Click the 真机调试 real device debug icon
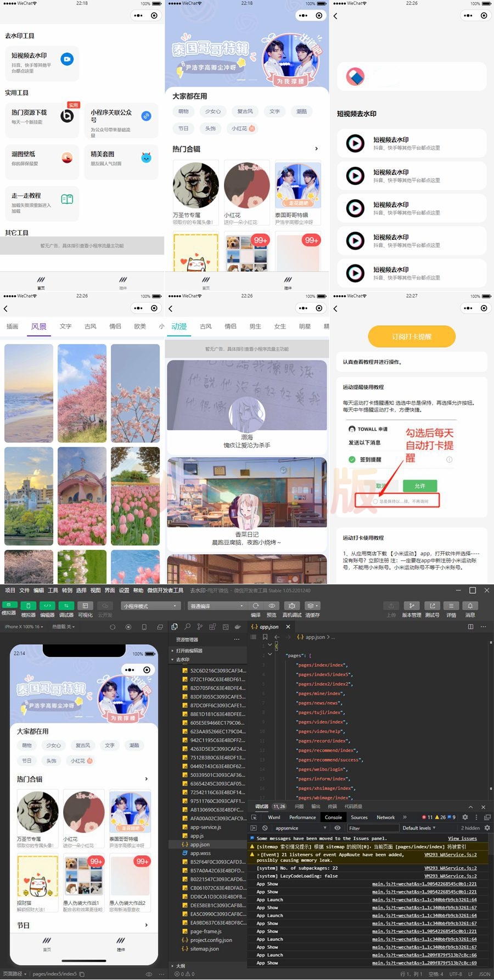This screenshot has width=494, height=980. pyautogui.click(x=291, y=606)
